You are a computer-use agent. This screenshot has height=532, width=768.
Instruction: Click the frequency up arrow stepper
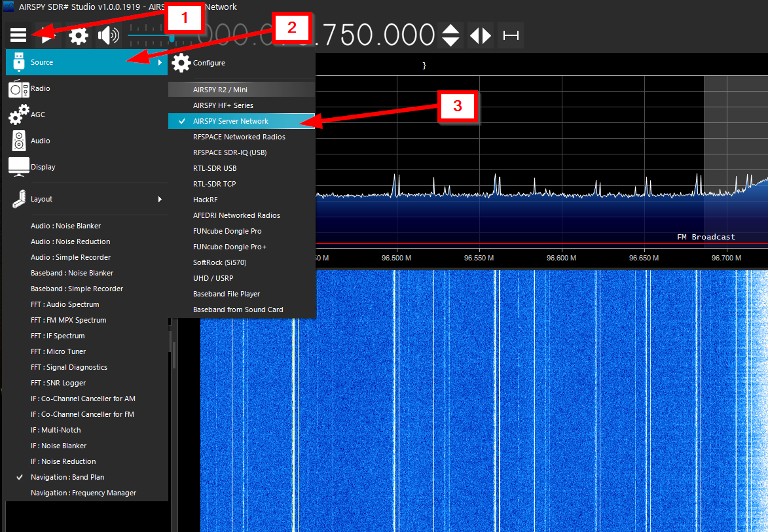pyautogui.click(x=450, y=29)
